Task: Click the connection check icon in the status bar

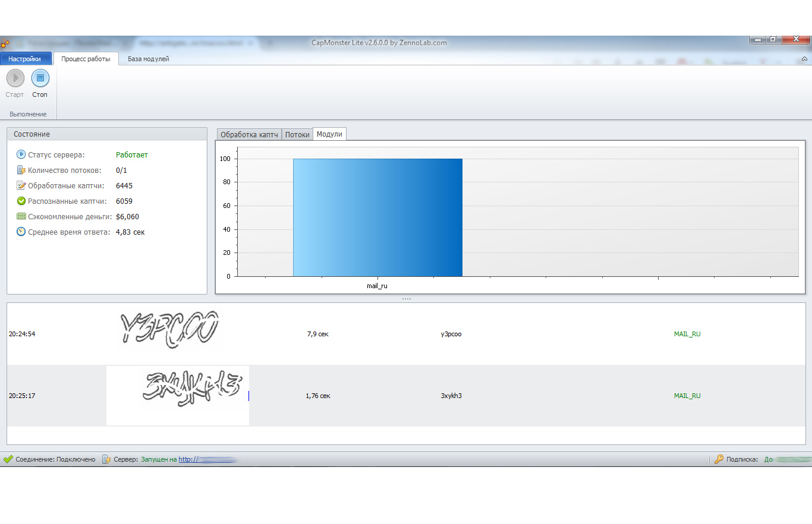Action: click(8, 459)
